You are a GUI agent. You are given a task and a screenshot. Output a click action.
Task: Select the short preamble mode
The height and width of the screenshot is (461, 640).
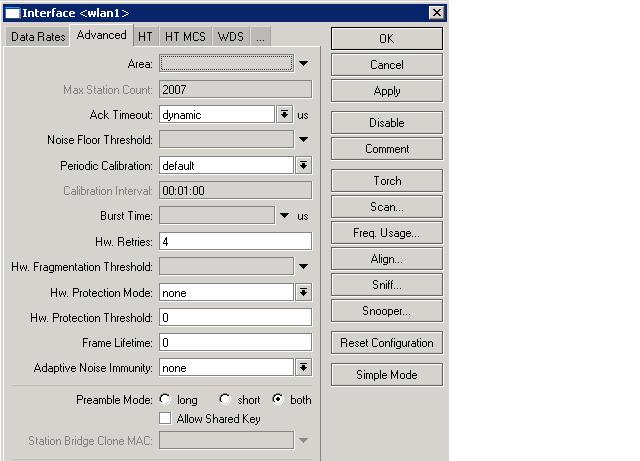224,399
